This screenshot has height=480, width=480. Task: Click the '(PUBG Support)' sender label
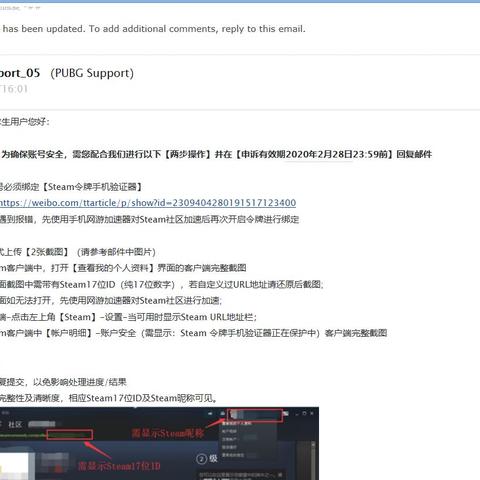pos(92,73)
